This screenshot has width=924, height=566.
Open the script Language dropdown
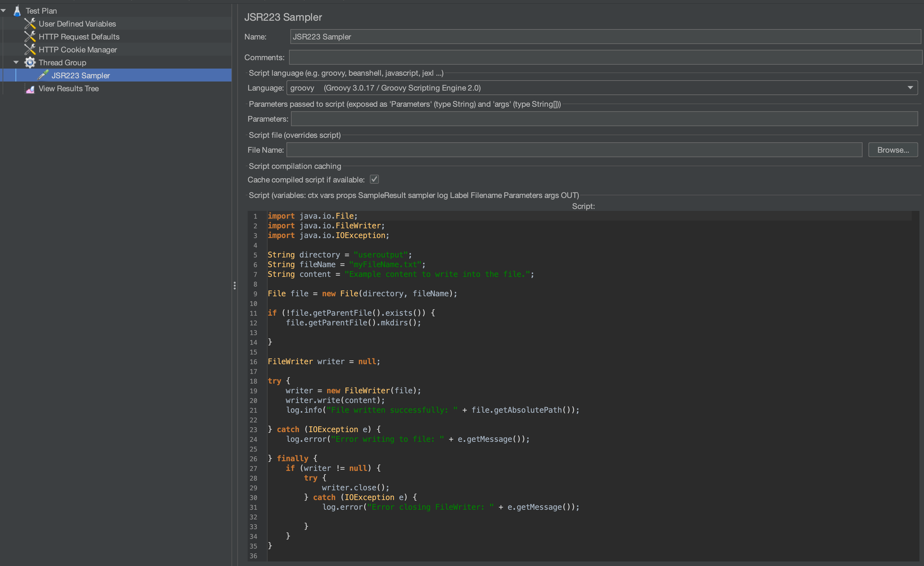click(910, 88)
